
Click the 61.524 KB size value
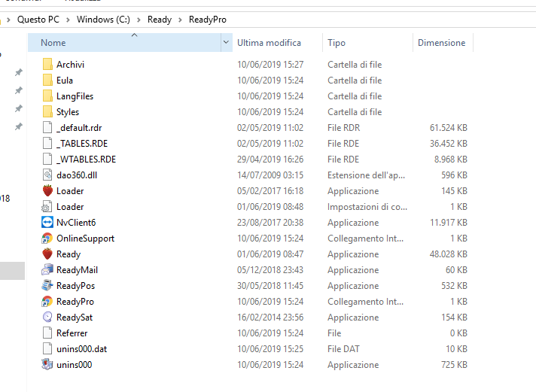pos(449,128)
